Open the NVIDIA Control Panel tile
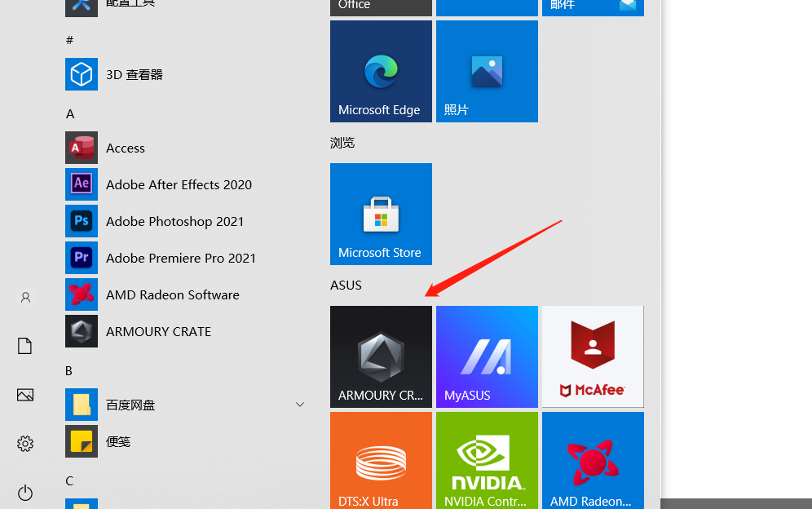Image resolution: width=812 pixels, height=509 pixels. [487, 460]
